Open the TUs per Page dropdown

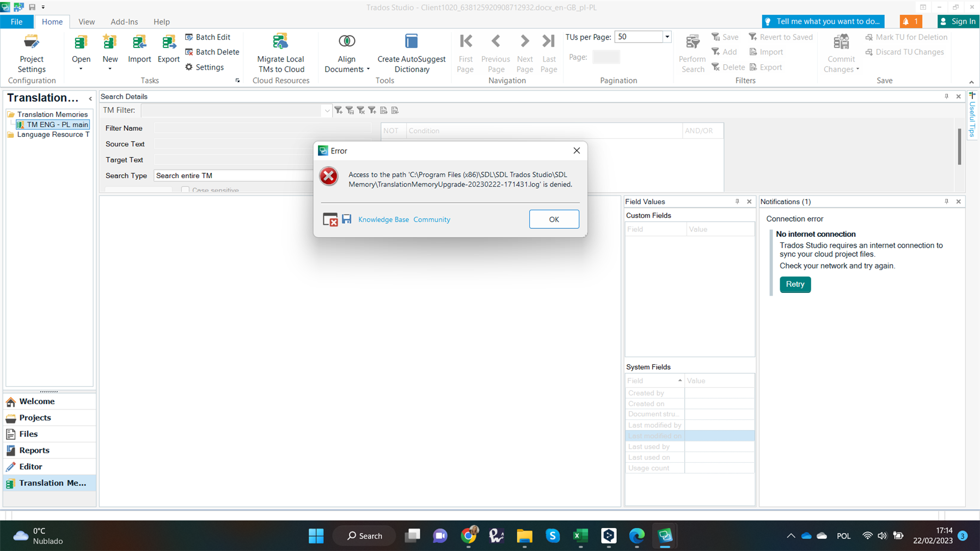tap(667, 37)
